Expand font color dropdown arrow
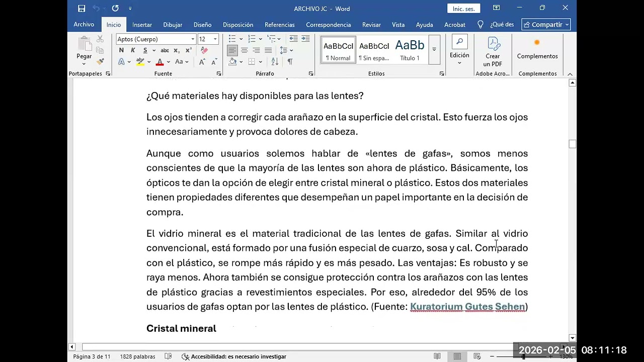This screenshot has width=644, height=362. pos(168,62)
